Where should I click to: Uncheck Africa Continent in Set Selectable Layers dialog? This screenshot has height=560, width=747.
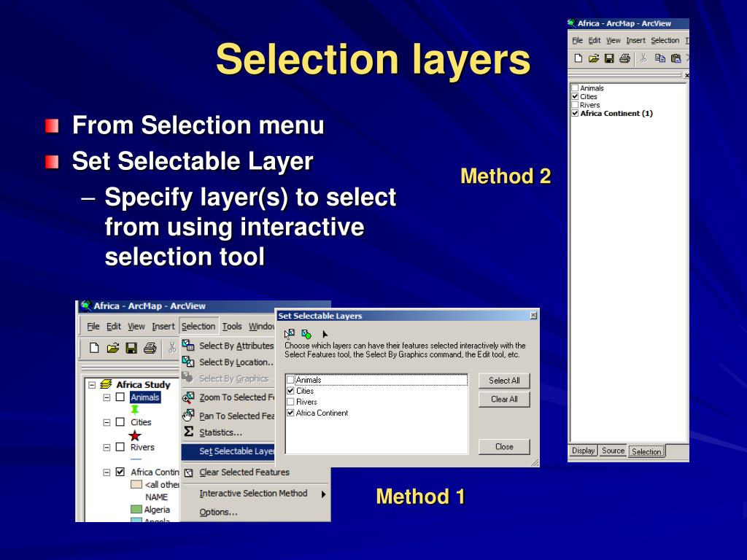[x=290, y=413]
